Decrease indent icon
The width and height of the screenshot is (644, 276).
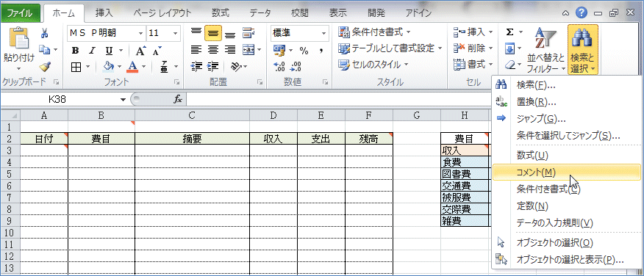coord(197,67)
